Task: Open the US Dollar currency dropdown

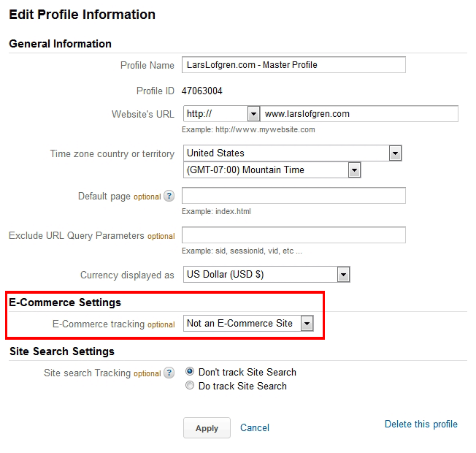Action: (x=266, y=275)
